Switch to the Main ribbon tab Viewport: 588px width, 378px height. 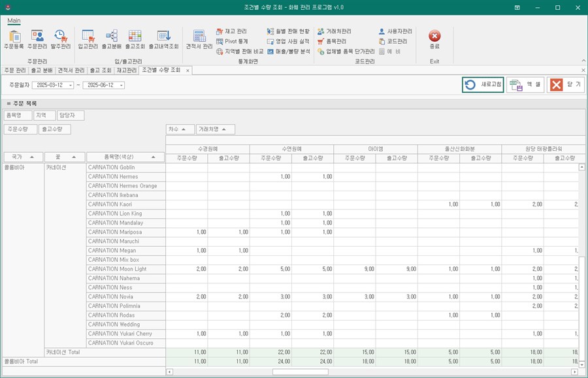click(14, 21)
